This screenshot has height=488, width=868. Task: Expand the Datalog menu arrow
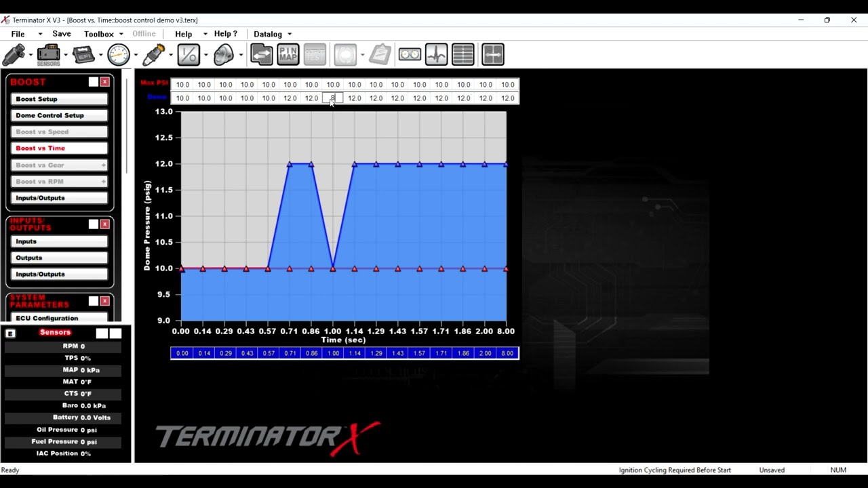(290, 34)
